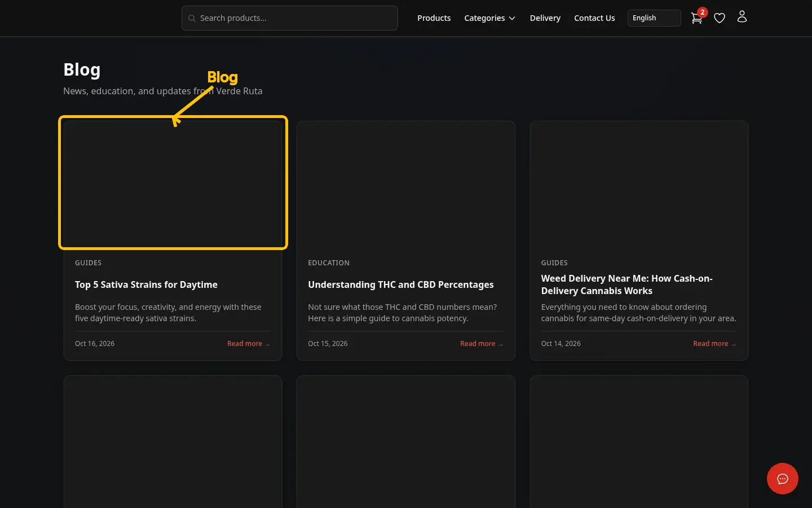812x508 pixels.
Task: Open Weed Delivery Near Me article title
Action: (627, 284)
